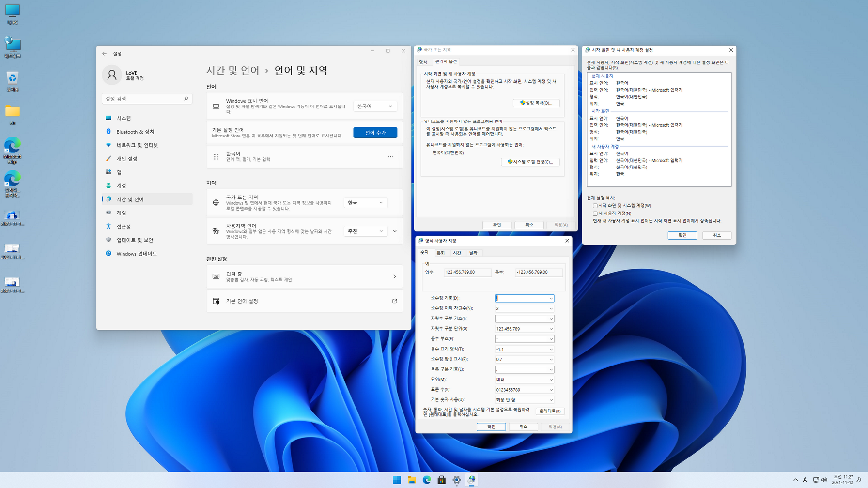868x488 pixels.
Task: Open the Microsoft Edge desktop shortcut
Action: tap(13, 151)
